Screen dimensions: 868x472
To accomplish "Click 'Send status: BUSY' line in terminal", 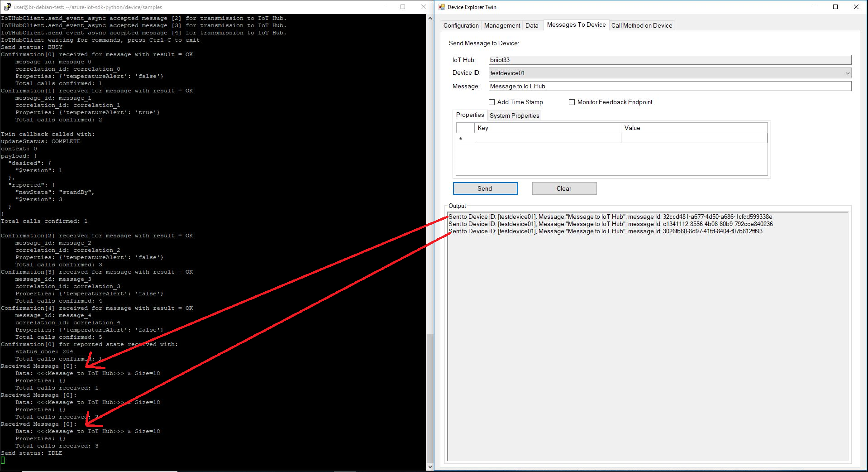I will pyautogui.click(x=31, y=47).
